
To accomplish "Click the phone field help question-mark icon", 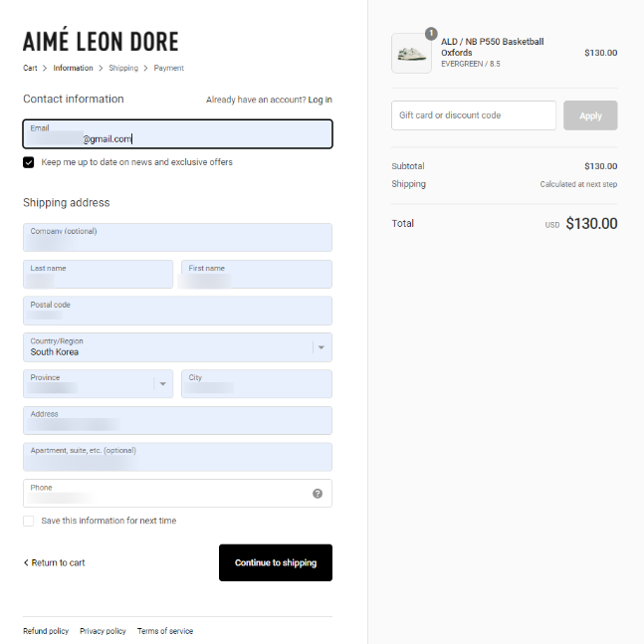I will coord(318,494).
